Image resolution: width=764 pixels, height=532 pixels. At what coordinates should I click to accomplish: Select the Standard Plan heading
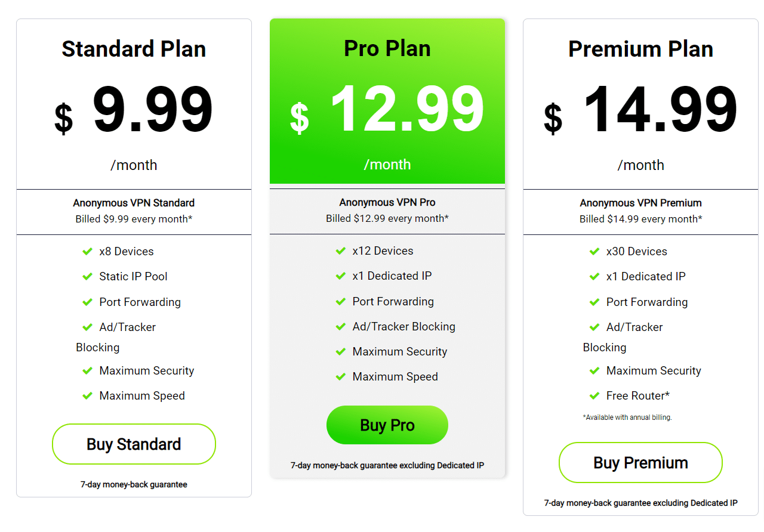[134, 49]
